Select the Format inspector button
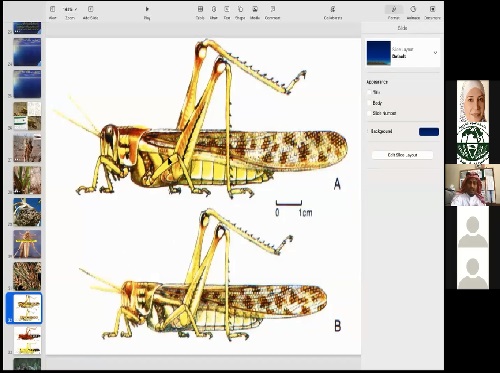The height and width of the screenshot is (373, 500). pos(394,12)
